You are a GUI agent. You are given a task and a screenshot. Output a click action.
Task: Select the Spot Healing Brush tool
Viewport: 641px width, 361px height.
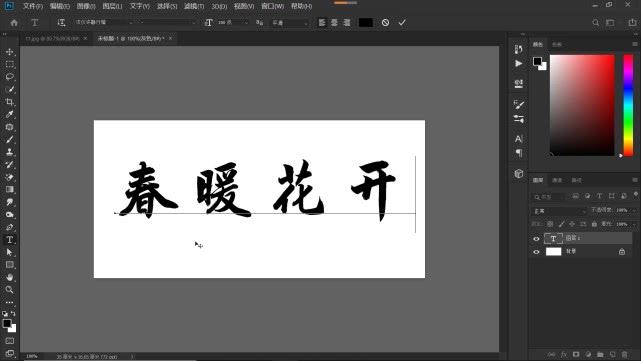(9, 127)
